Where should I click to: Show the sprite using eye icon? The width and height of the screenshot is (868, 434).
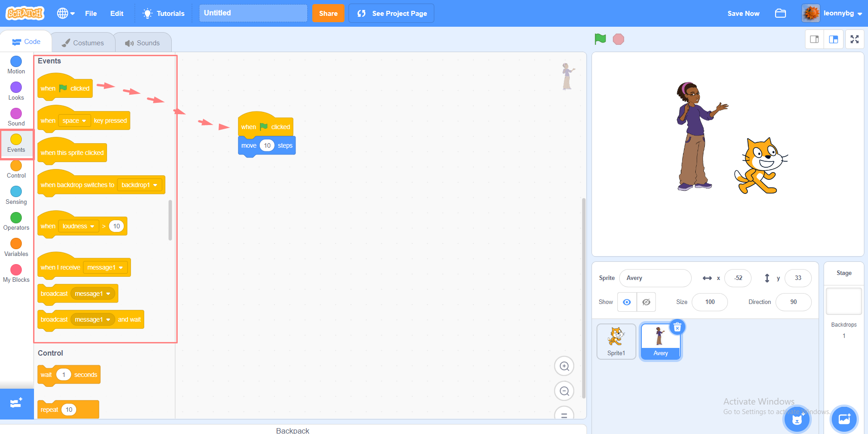click(627, 302)
